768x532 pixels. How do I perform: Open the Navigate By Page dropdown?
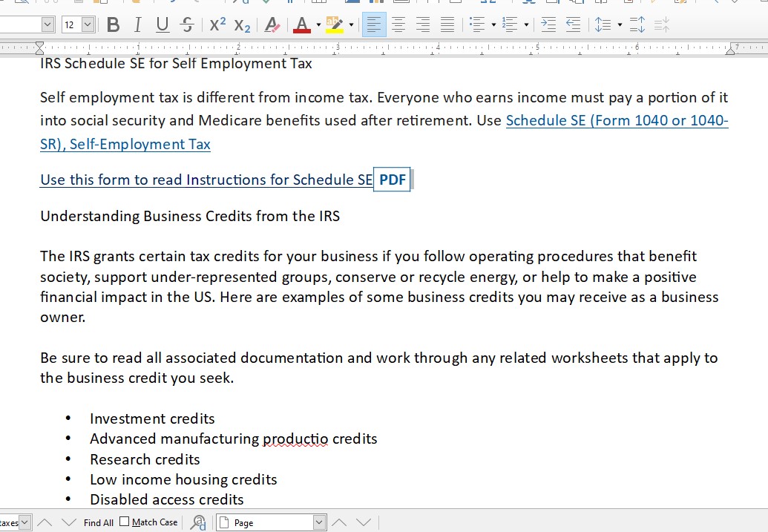click(319, 522)
